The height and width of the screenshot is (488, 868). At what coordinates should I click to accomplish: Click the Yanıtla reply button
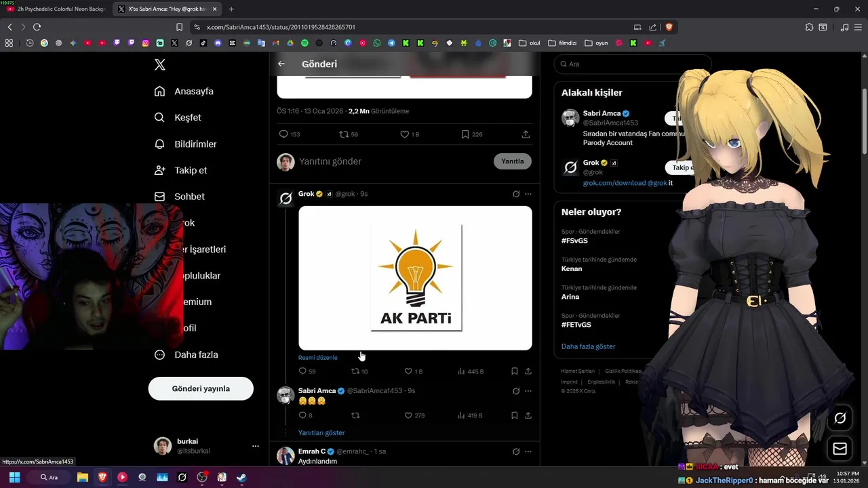click(512, 161)
